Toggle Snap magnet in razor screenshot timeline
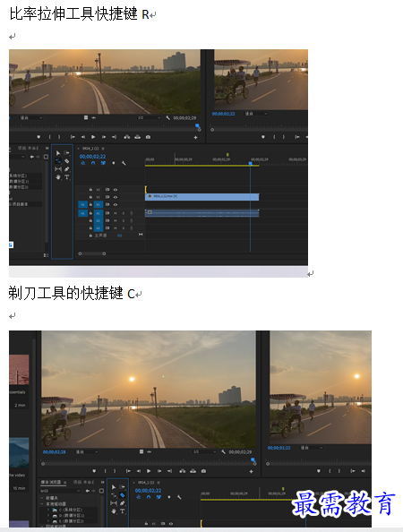 (x=149, y=497)
